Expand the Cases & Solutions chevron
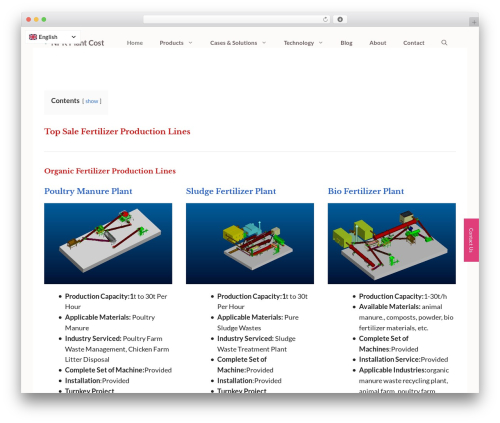Screen dimensions: 500x423 coord(264,43)
